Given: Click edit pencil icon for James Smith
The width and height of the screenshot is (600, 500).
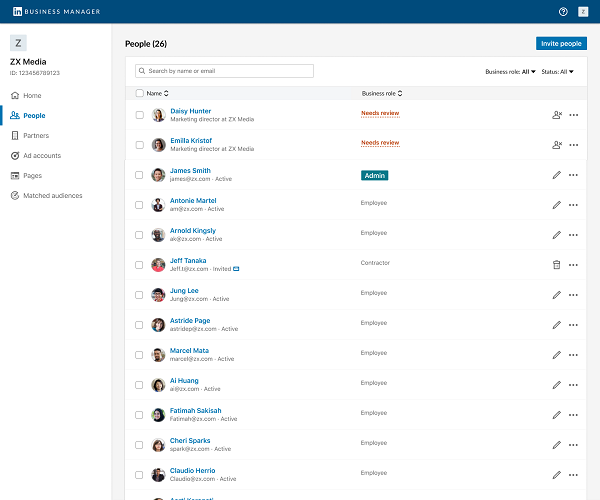Looking at the screenshot, I should [557, 175].
